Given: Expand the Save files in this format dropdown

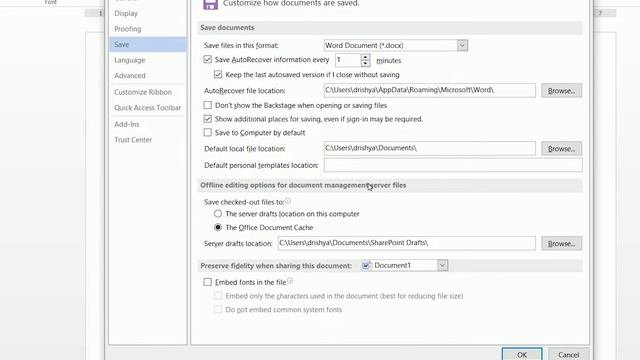Looking at the screenshot, I should pyautogui.click(x=462, y=45).
